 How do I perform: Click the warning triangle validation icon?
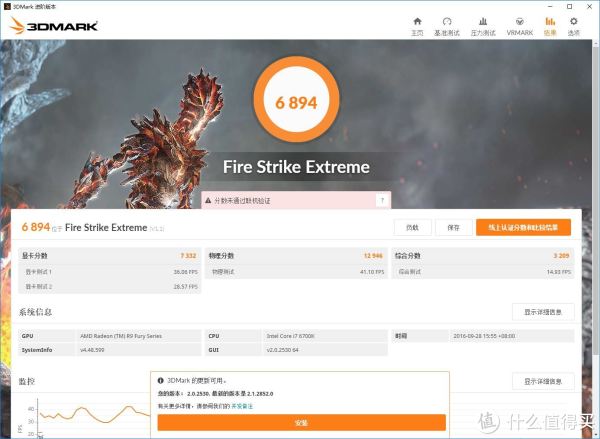208,201
